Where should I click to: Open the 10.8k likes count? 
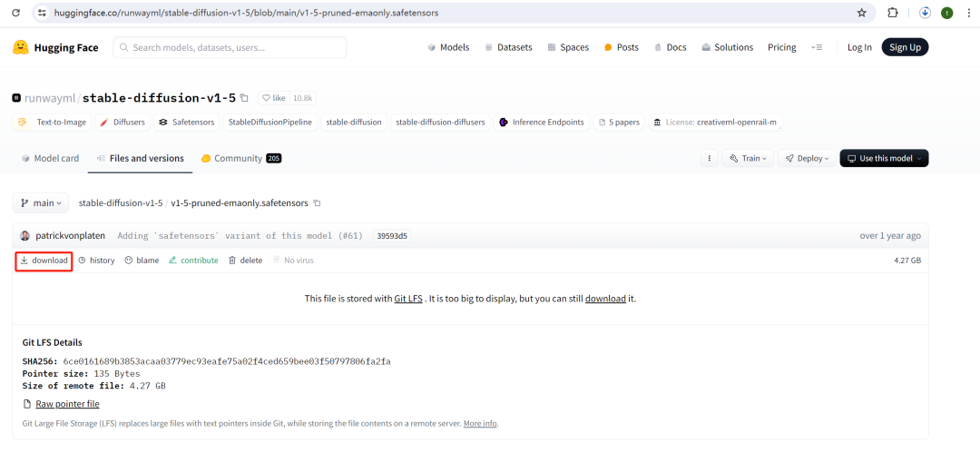click(x=303, y=98)
